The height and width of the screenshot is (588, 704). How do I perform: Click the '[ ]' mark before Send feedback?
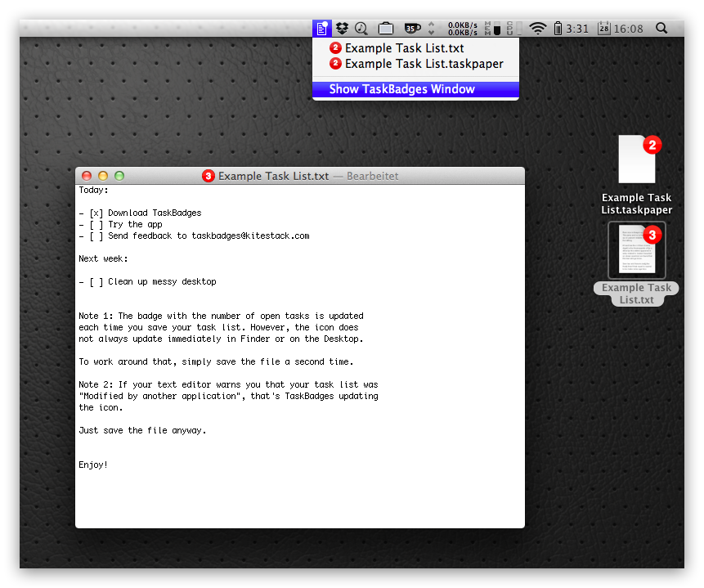point(96,236)
